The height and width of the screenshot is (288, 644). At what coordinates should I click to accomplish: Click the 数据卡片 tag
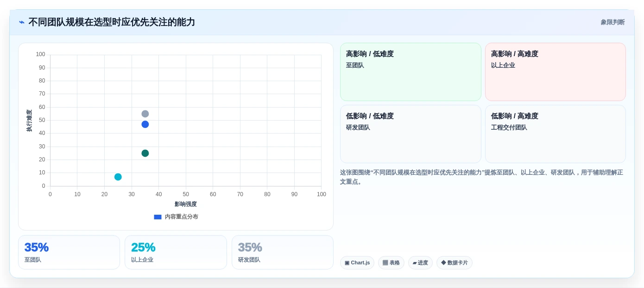pyautogui.click(x=455, y=262)
